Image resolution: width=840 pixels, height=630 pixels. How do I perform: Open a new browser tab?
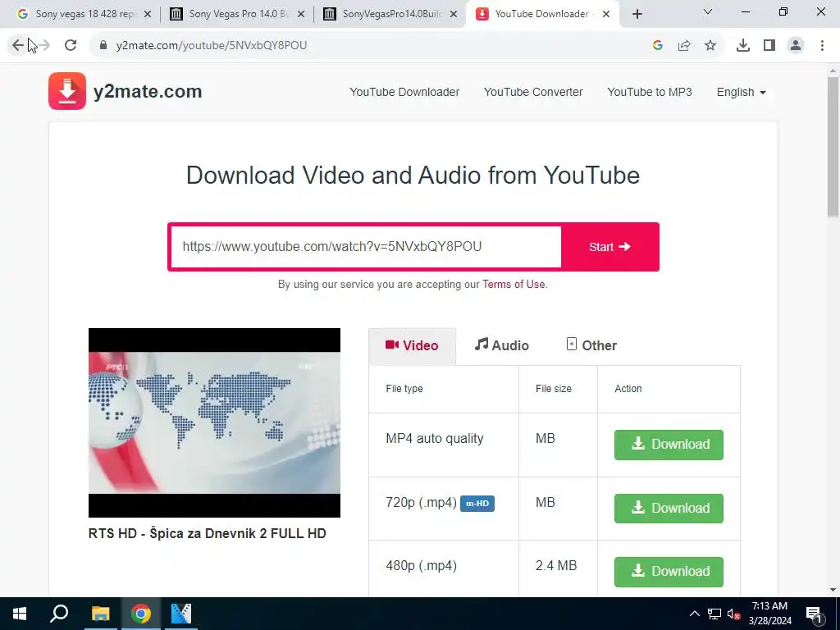(x=637, y=15)
